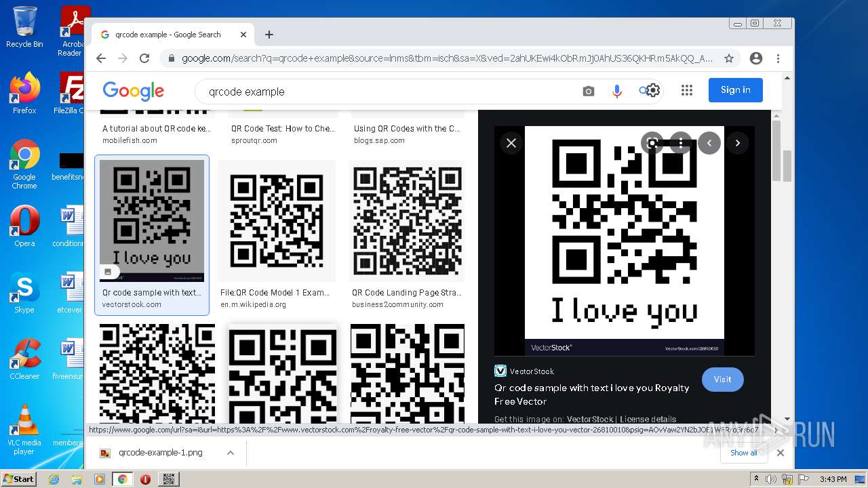The width and height of the screenshot is (868, 488).
Task: Bookmark this page with star icon
Action: point(729,58)
